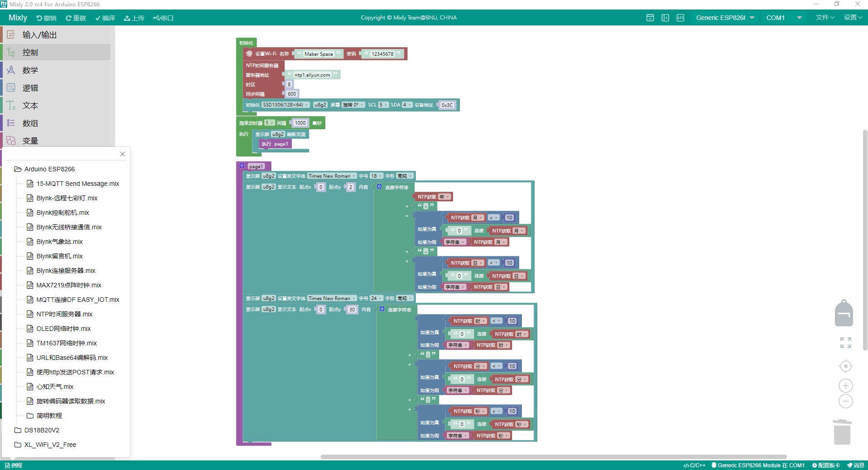Viewport: 868px width, 470px height.
Task: Open the 消息 messages panel
Action: coord(856,465)
